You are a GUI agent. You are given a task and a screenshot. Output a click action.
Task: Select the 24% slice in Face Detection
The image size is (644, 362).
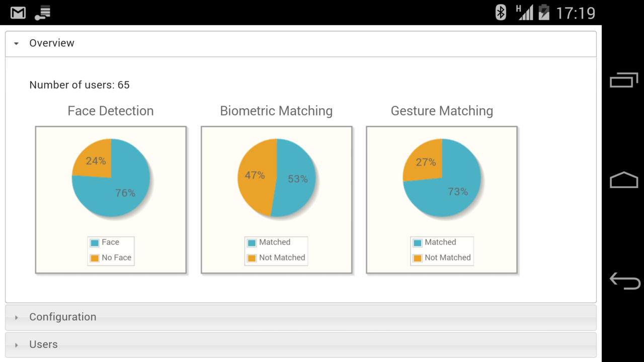(x=95, y=161)
